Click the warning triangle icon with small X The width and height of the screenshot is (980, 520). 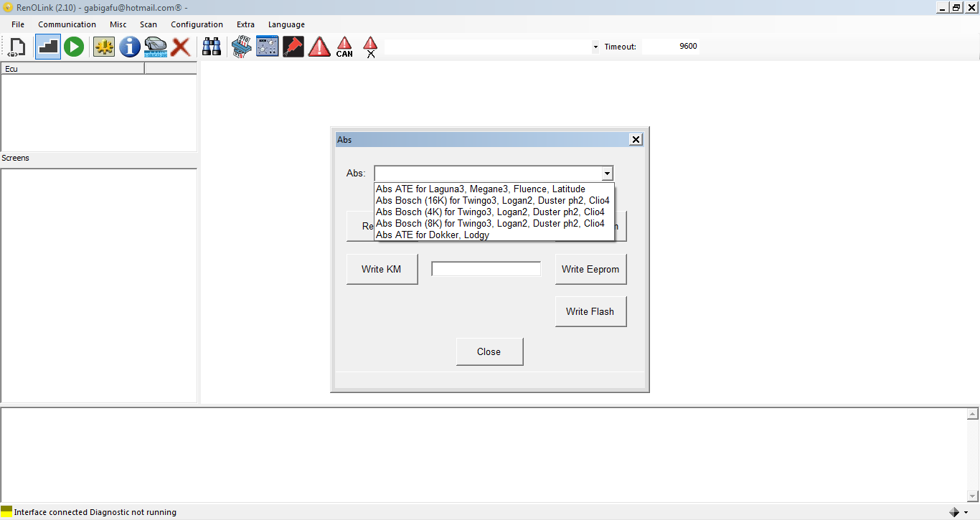point(370,47)
